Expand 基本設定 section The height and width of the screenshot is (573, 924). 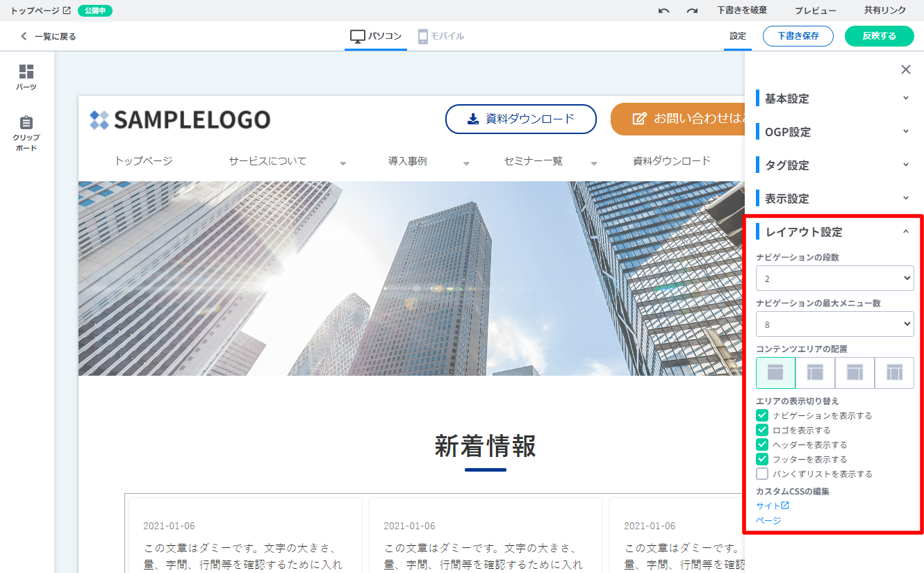(x=834, y=99)
